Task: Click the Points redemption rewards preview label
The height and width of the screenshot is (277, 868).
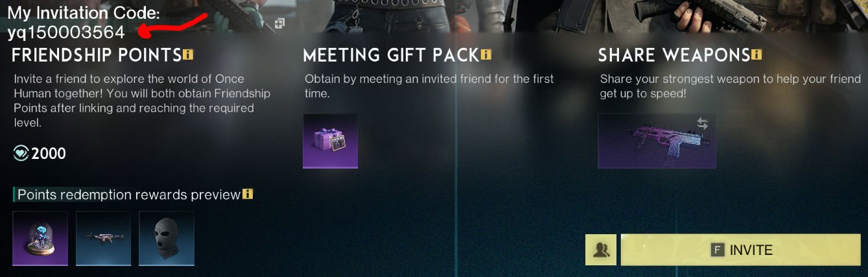Action: coord(129,195)
